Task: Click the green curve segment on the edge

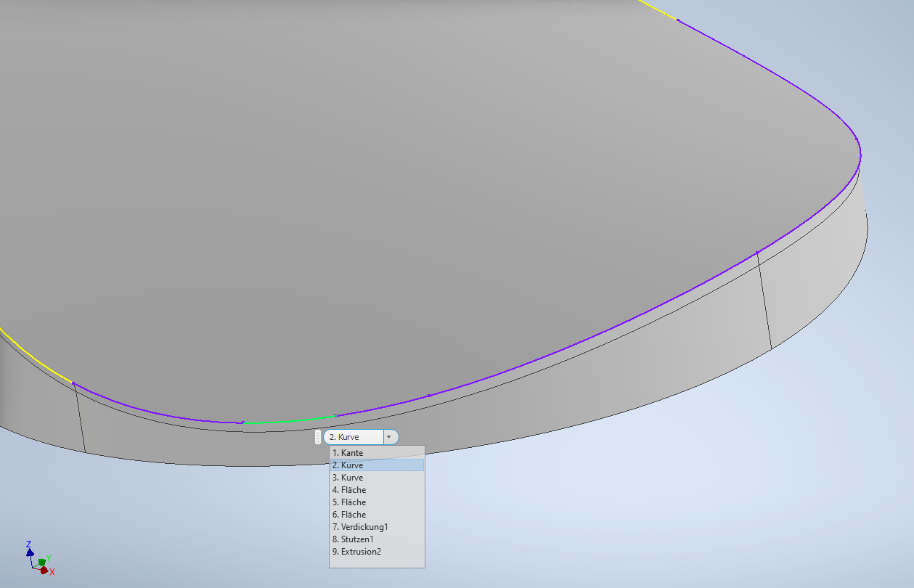Action: pos(288,420)
